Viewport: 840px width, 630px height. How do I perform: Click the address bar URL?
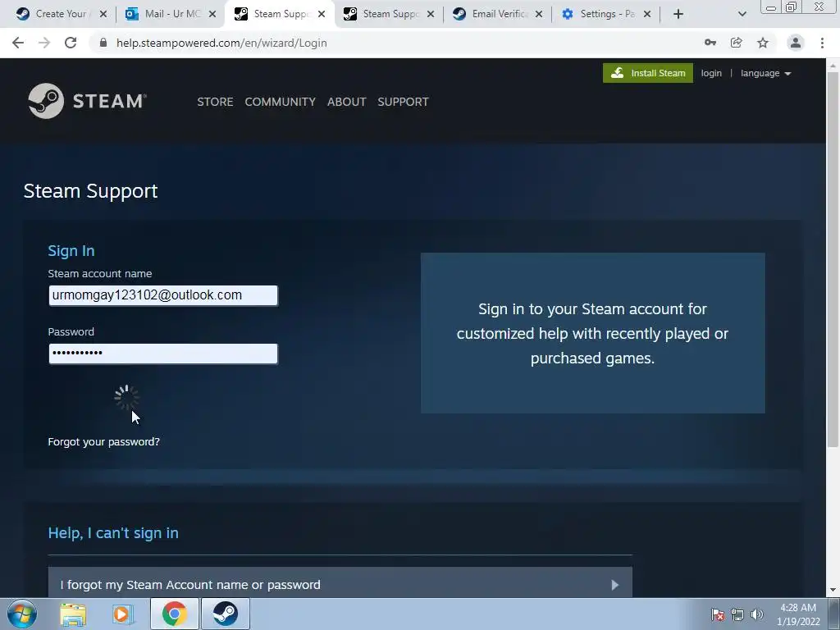click(x=221, y=43)
